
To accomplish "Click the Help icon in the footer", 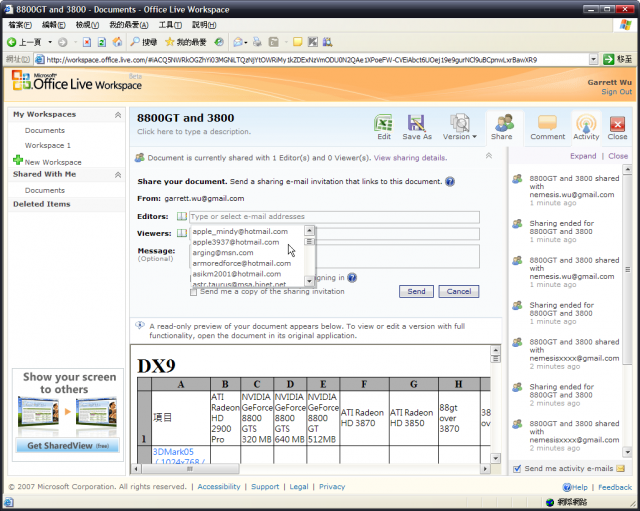I will point(567,487).
